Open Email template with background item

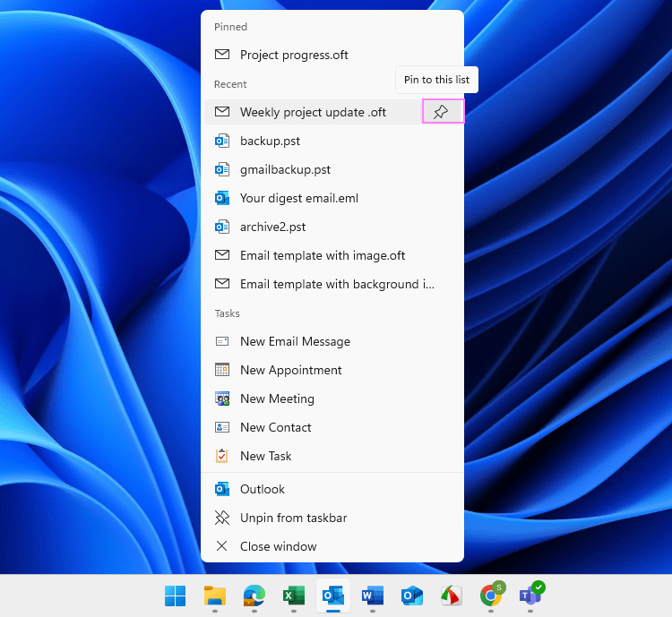coord(332,285)
